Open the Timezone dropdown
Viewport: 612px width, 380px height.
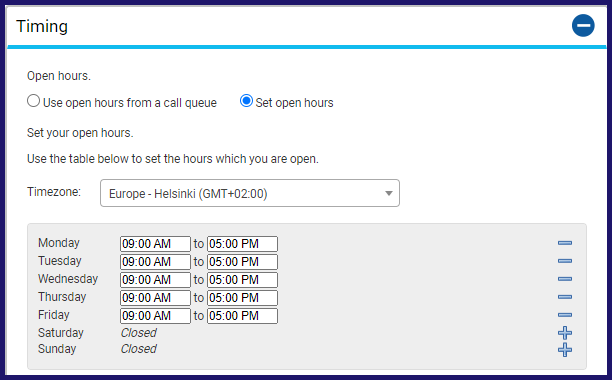click(250, 193)
